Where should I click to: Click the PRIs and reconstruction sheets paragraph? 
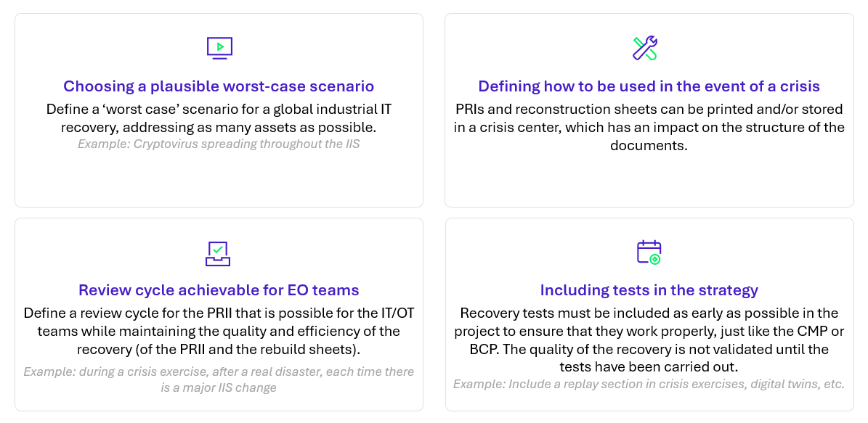(649, 127)
